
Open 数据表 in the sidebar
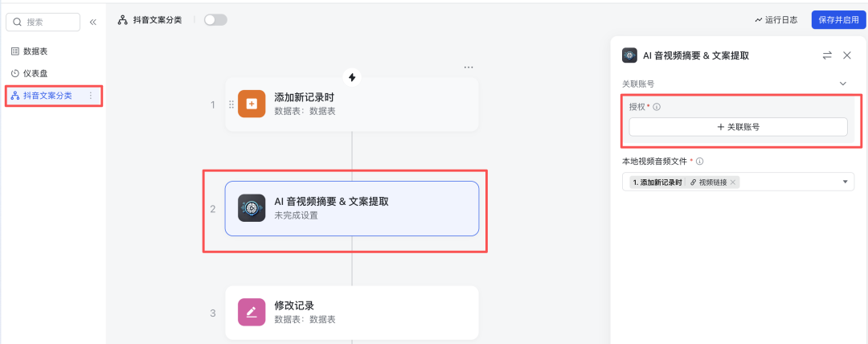(x=35, y=51)
